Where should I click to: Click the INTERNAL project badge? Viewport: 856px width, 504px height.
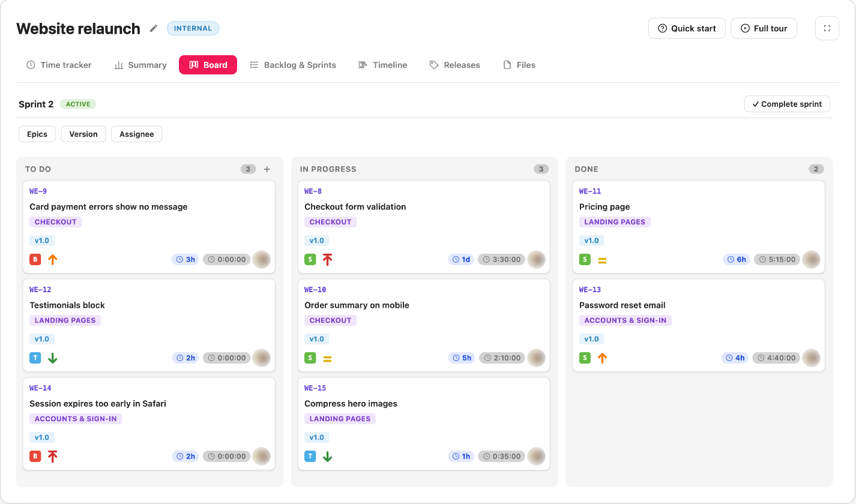[x=193, y=28]
